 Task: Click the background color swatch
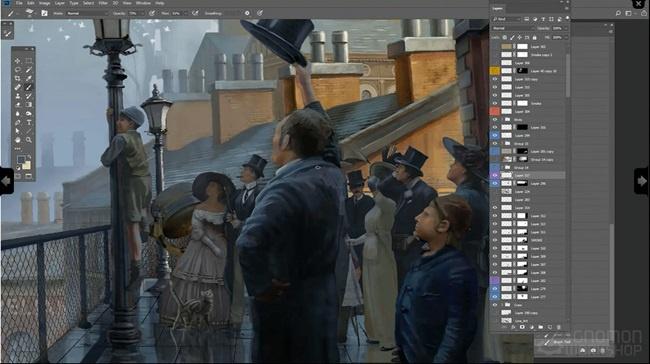(26, 165)
